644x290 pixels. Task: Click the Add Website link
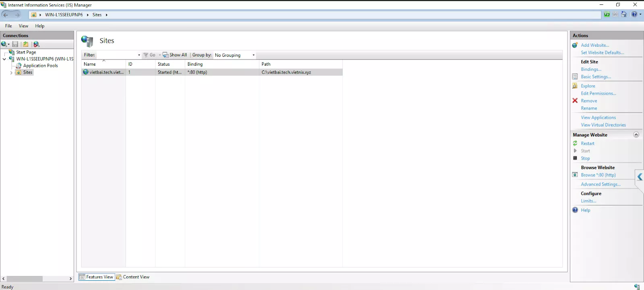click(594, 45)
